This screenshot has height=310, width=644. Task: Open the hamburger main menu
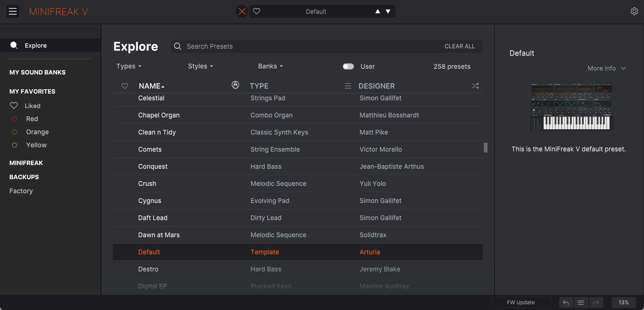click(x=13, y=11)
